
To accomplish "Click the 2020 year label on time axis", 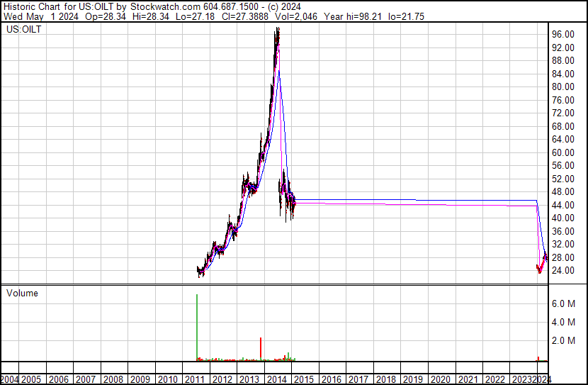I will [440, 380].
